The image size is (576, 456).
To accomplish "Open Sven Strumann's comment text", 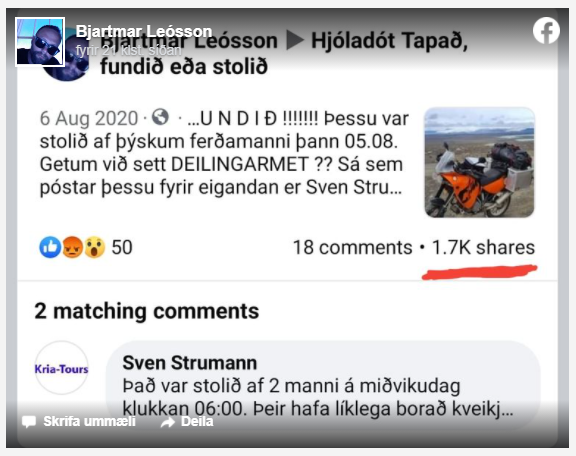I will (318, 397).
